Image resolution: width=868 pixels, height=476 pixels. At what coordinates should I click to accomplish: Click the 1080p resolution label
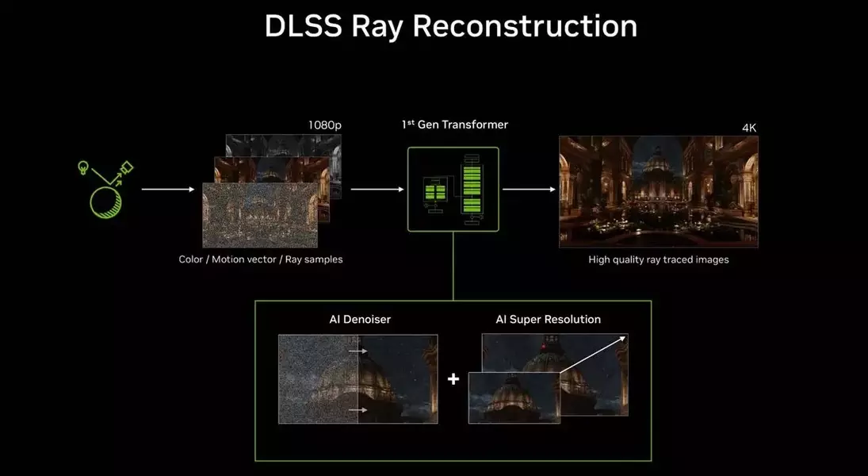325,125
